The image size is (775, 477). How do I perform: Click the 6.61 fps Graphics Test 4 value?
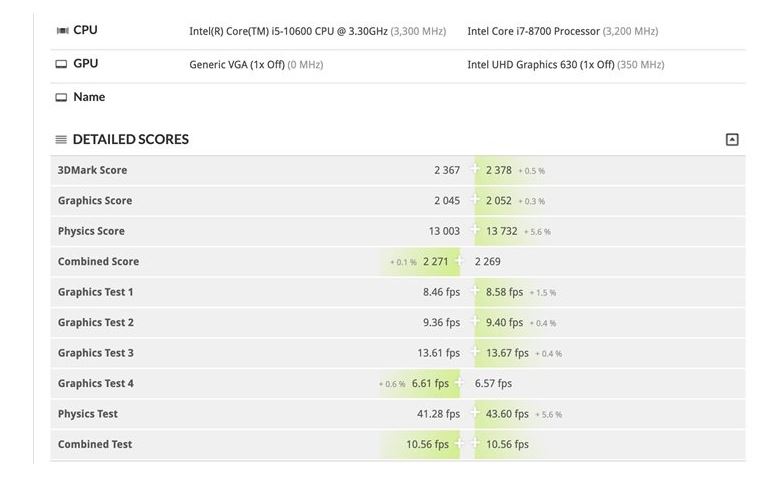(x=430, y=384)
